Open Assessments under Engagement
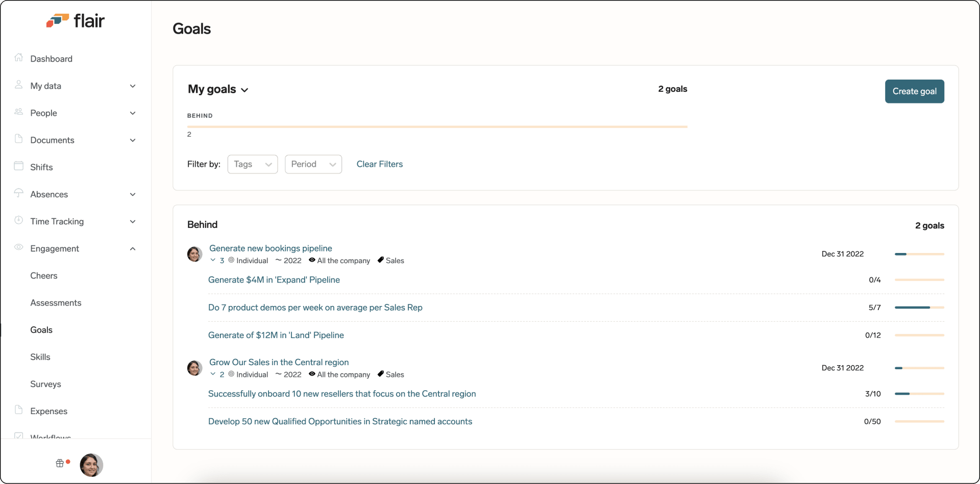This screenshot has height=484, width=980. click(56, 303)
